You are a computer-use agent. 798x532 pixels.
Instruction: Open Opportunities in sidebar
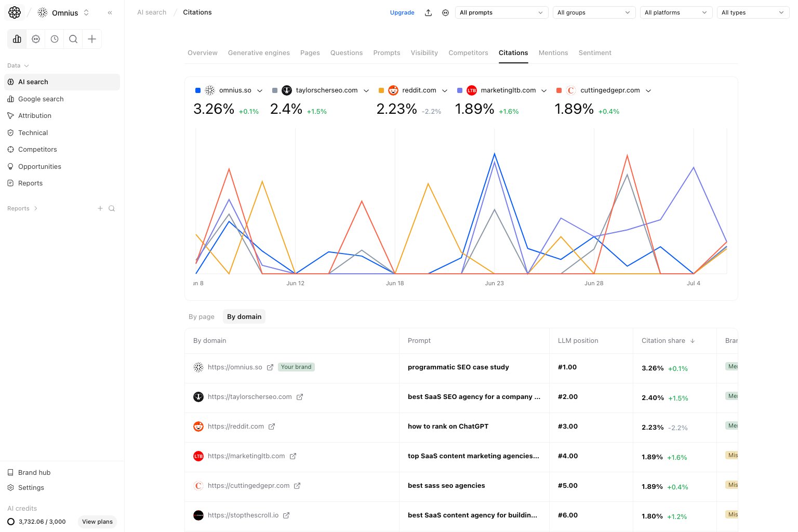tap(62, 167)
